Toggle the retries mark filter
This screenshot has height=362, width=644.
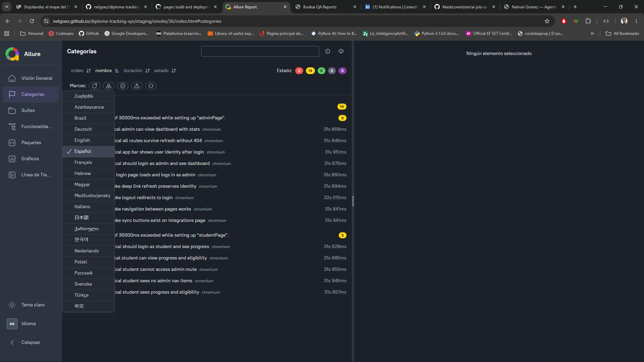(151, 86)
